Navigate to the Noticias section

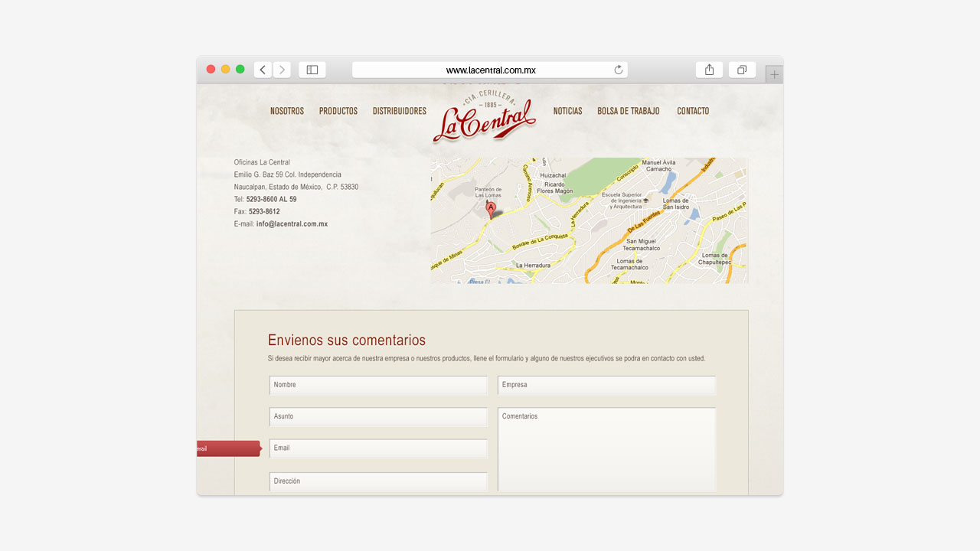tap(567, 111)
